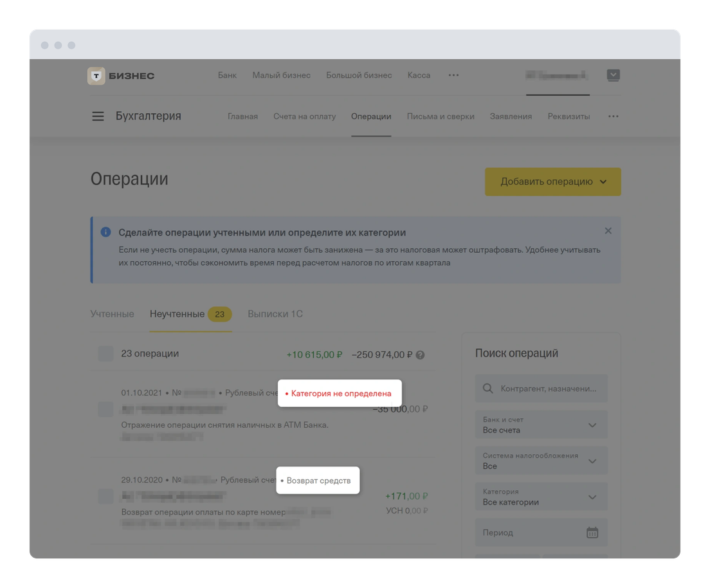Click the search magnifier icon
710x588 pixels.
487,388
